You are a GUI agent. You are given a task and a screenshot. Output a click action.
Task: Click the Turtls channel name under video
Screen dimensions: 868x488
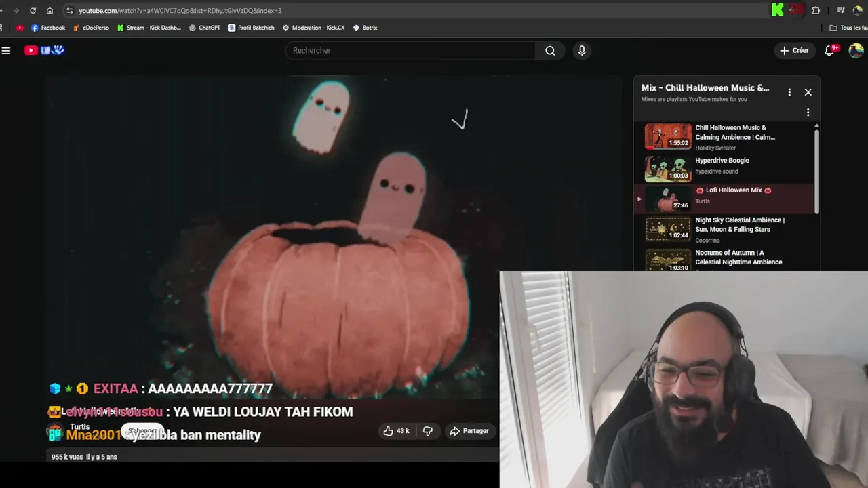80,427
